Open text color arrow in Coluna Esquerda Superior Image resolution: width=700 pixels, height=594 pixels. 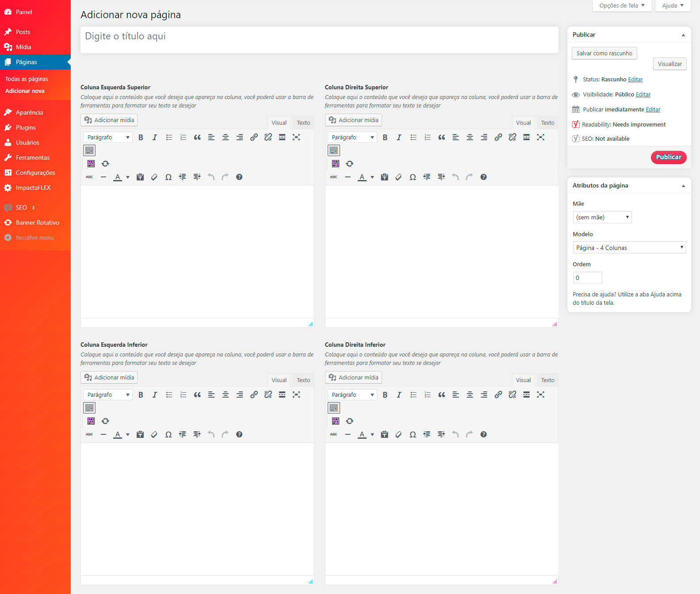[128, 177]
